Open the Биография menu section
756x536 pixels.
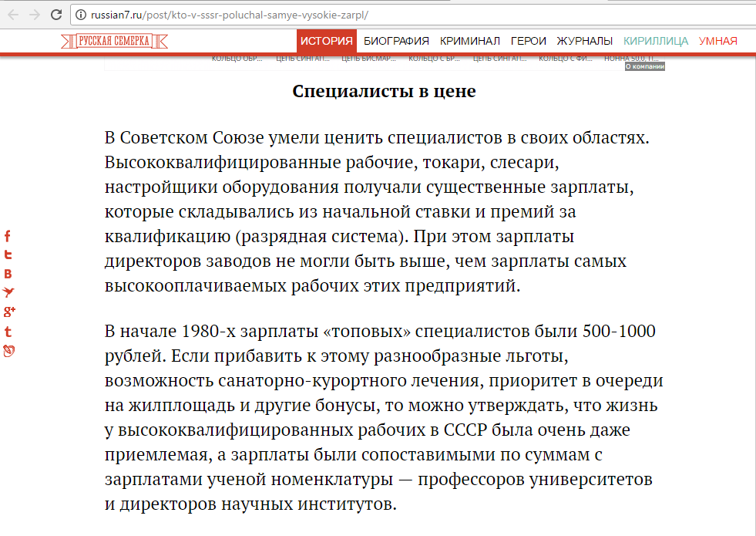pos(396,41)
